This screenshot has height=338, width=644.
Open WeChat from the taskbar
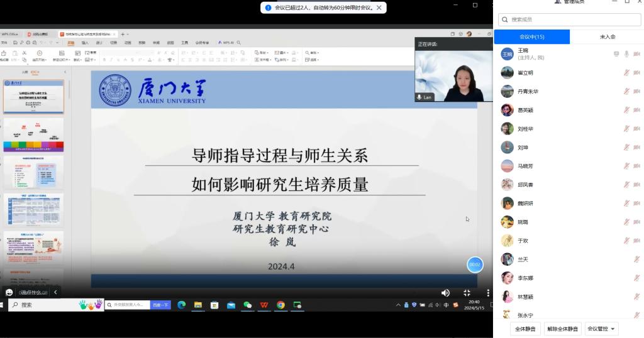tap(248, 305)
